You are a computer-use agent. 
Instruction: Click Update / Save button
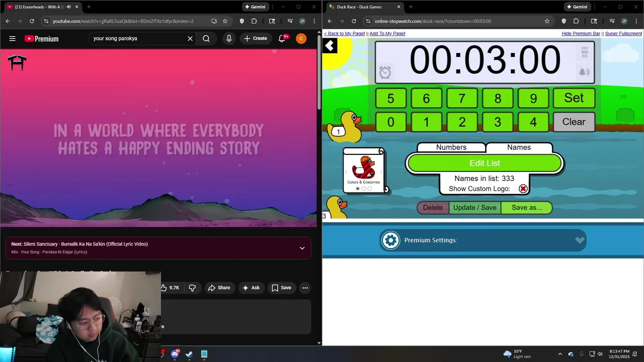[x=475, y=208]
